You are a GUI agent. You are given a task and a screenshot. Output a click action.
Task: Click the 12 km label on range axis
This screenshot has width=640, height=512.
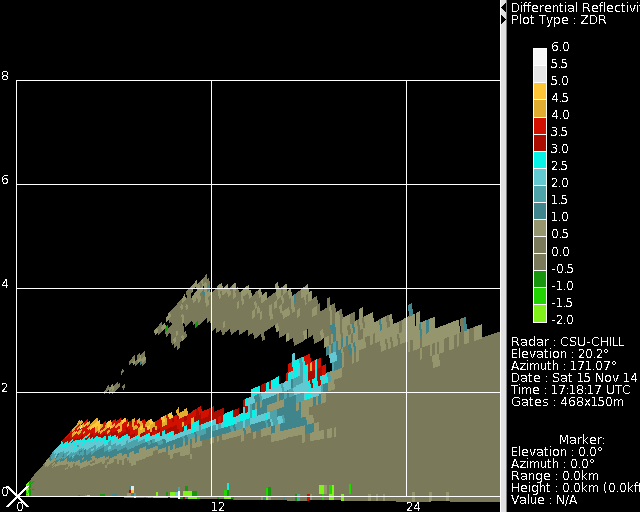(x=216, y=507)
